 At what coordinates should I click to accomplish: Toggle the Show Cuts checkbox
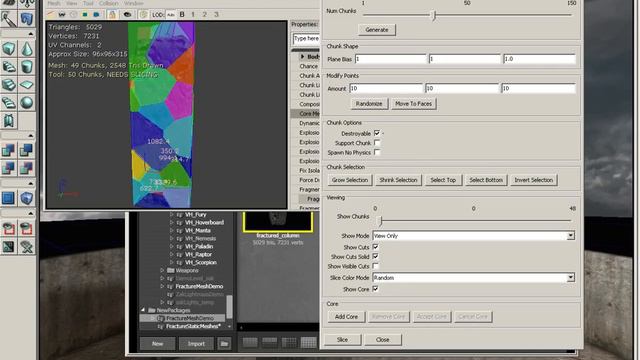(376, 247)
